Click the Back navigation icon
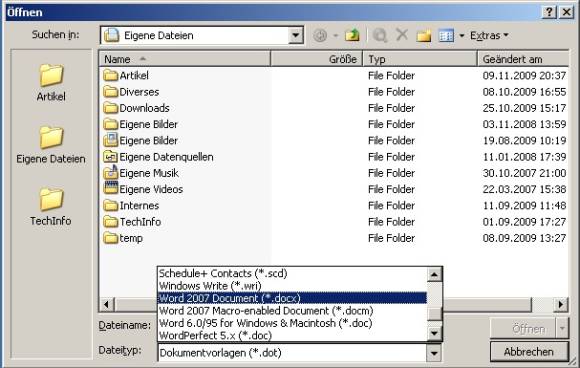The height and width of the screenshot is (368, 580). coord(320,36)
